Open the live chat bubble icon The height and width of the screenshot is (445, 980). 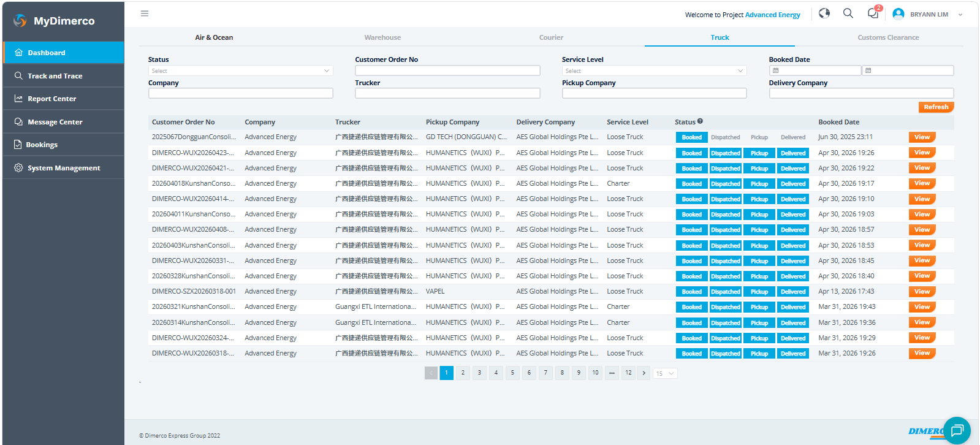coord(957,430)
